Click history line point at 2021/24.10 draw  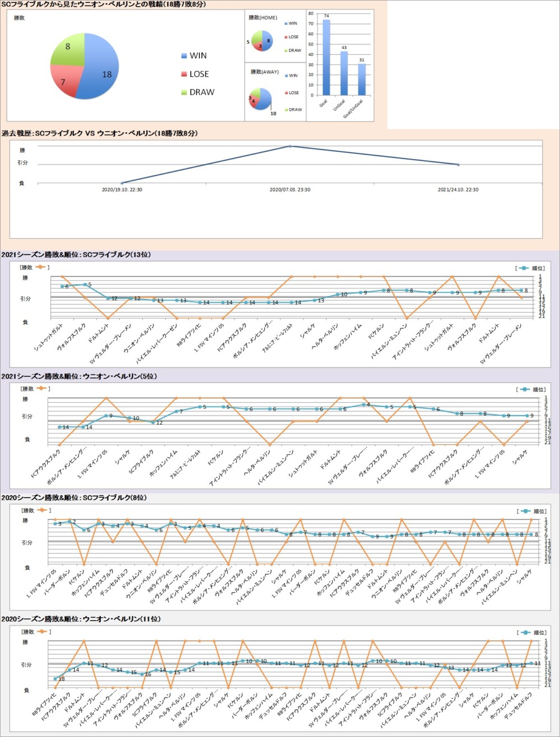coord(458,165)
